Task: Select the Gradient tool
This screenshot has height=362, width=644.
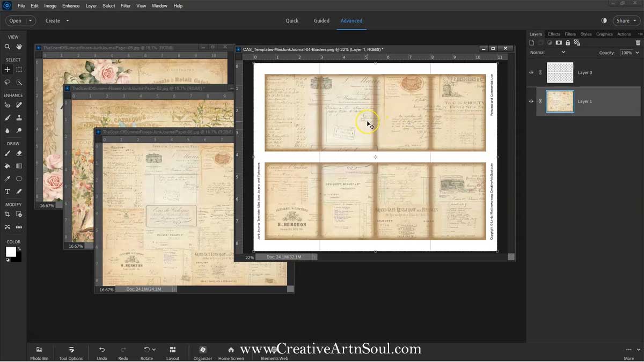Action: 19,166
